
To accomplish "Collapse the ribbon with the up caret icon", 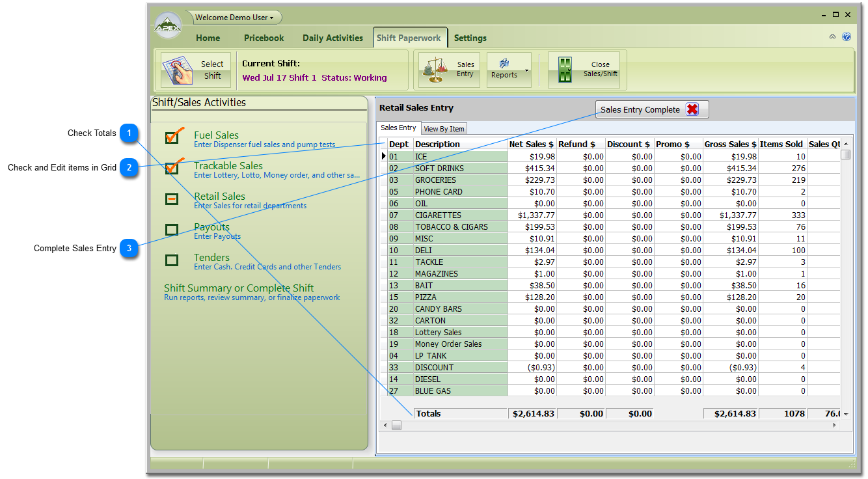I will pyautogui.click(x=832, y=37).
